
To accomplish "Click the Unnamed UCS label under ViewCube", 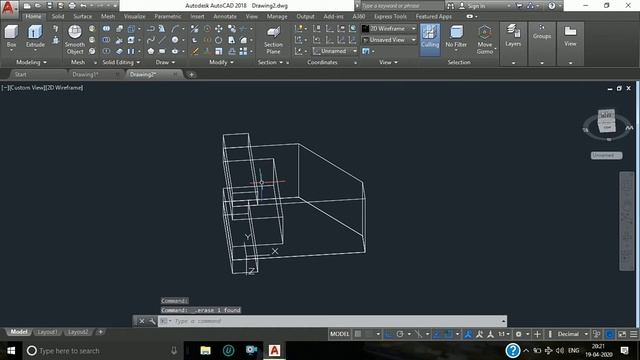I will 607,156.
